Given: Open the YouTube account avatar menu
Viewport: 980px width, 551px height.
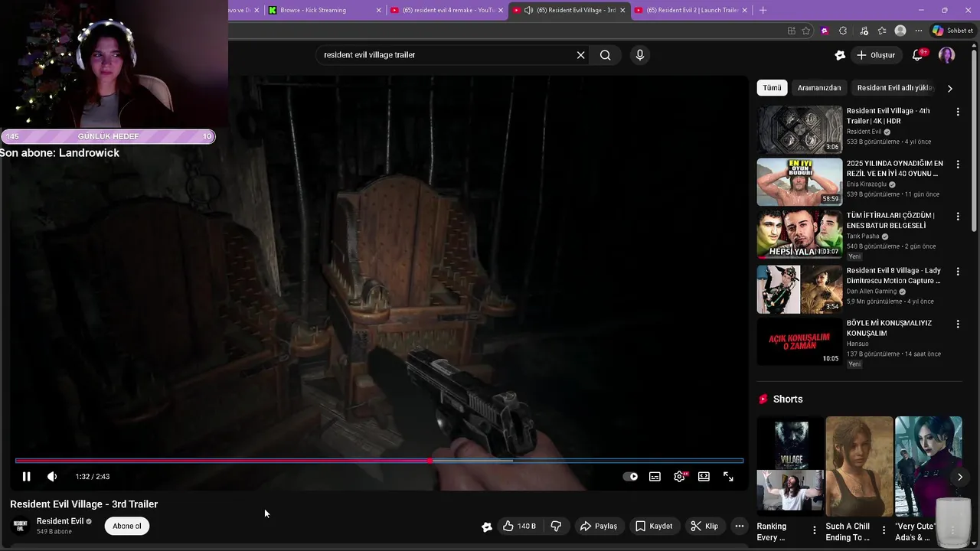Looking at the screenshot, I should (x=946, y=55).
